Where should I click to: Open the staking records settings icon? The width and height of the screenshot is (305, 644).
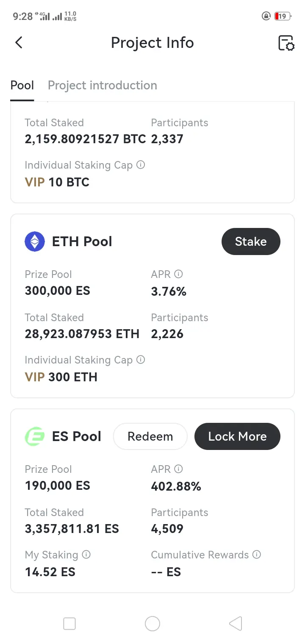[x=286, y=43]
